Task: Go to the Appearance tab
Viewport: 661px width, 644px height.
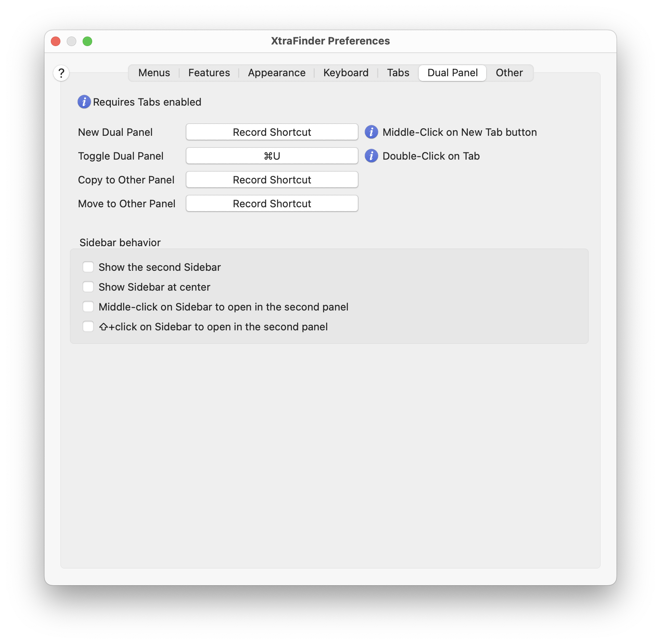Action: click(276, 73)
